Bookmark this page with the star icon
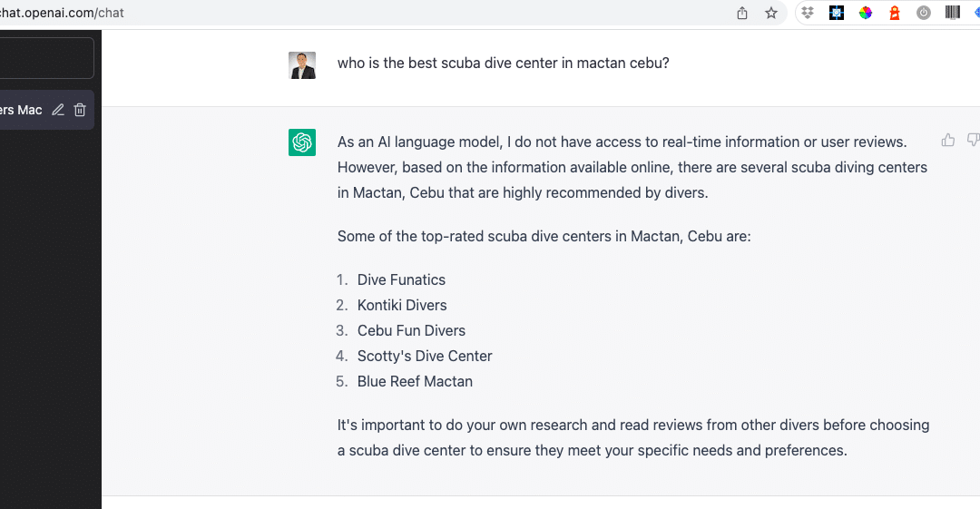The width and height of the screenshot is (980, 509). pos(771,13)
